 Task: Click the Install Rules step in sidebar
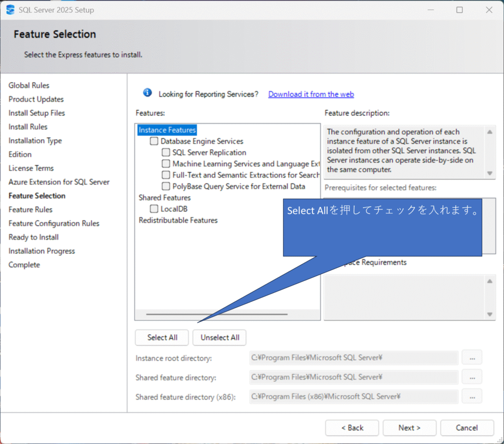click(x=28, y=127)
